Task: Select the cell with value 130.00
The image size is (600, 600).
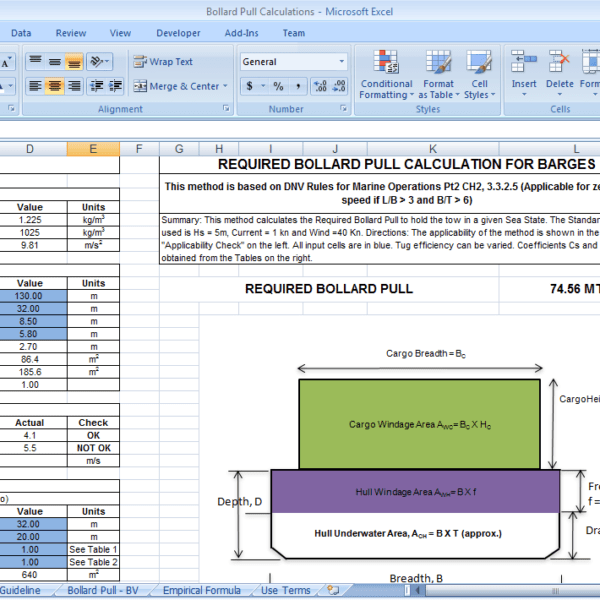Action: 33,296
